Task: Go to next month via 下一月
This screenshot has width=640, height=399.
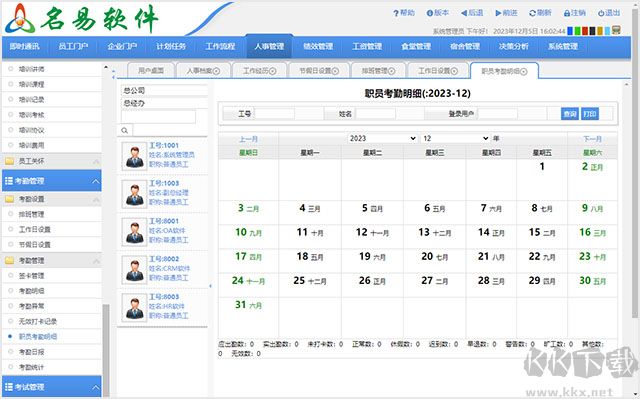Action: 592,139
